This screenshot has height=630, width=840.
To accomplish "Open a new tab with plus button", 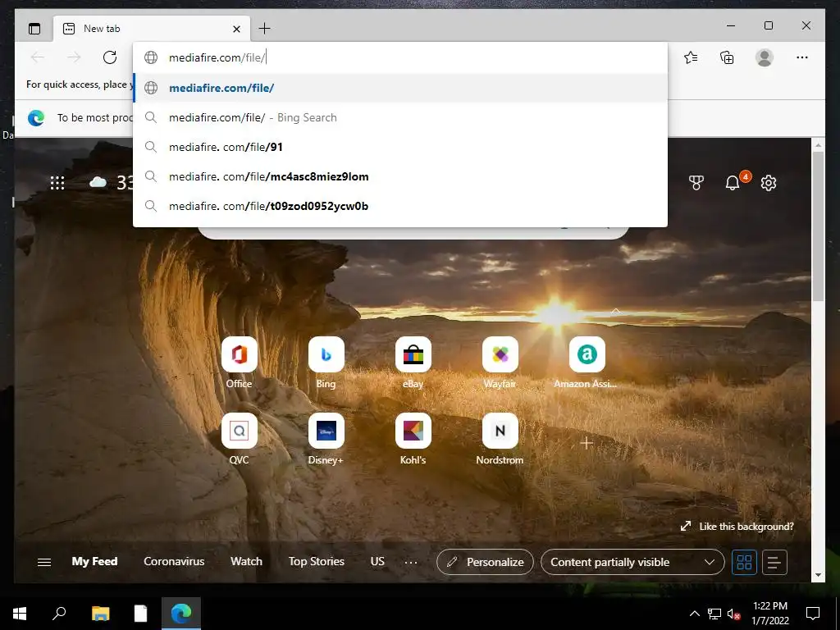I will 265,29.
